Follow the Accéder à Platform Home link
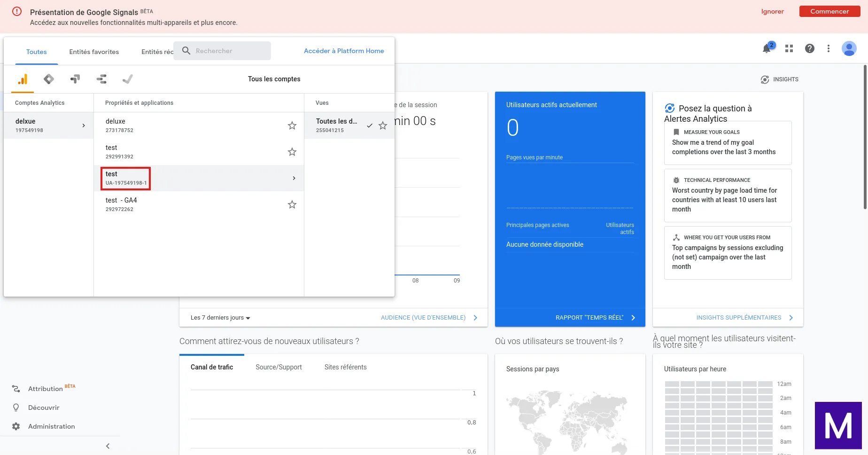The width and height of the screenshot is (868, 455). [344, 51]
